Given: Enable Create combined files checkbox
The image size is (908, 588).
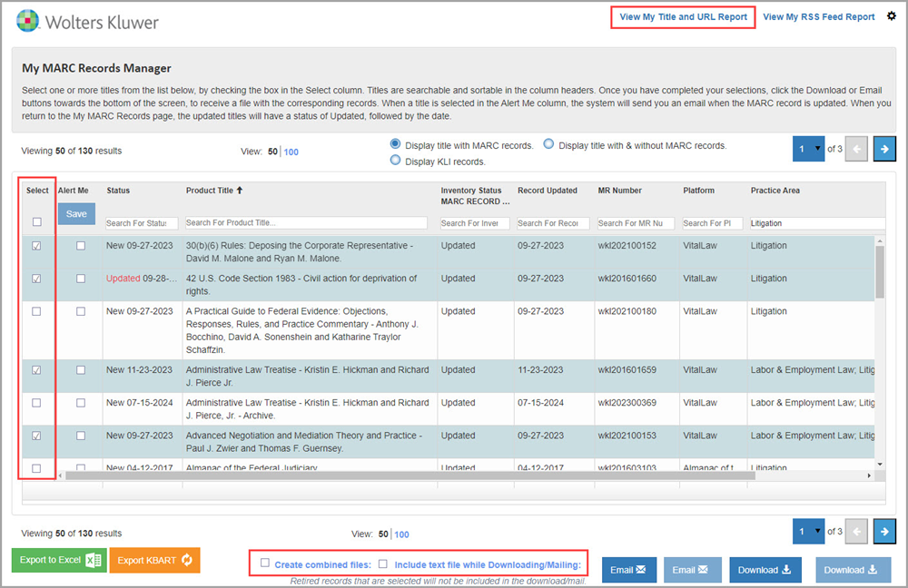Looking at the screenshot, I should 265,563.
